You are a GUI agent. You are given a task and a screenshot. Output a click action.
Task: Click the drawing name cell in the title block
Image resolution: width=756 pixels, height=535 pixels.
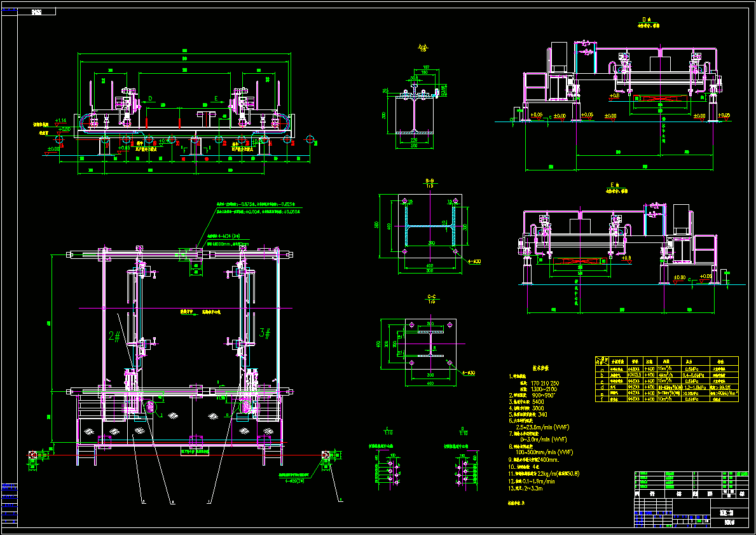click(x=729, y=514)
